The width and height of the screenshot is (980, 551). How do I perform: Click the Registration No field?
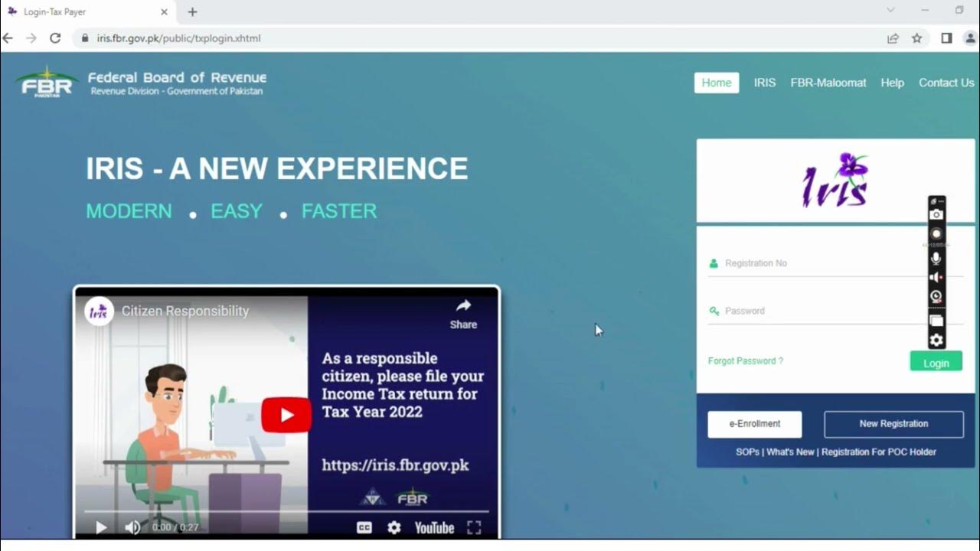pos(835,263)
